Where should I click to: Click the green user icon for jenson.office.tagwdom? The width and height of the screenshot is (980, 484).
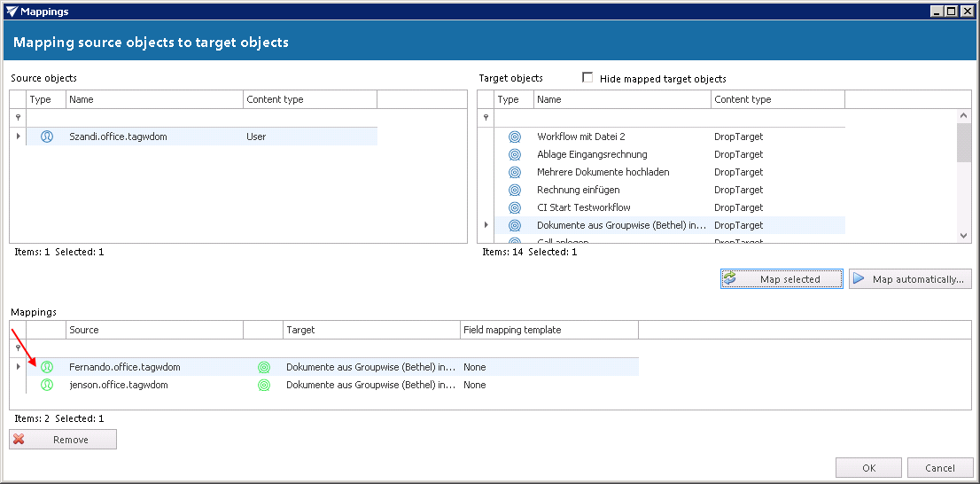[47, 385]
